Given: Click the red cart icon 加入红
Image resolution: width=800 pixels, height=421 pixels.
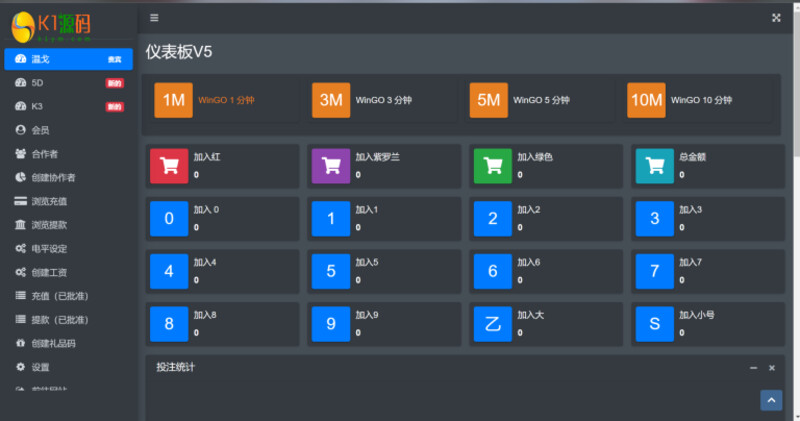Looking at the screenshot, I should (x=169, y=165).
